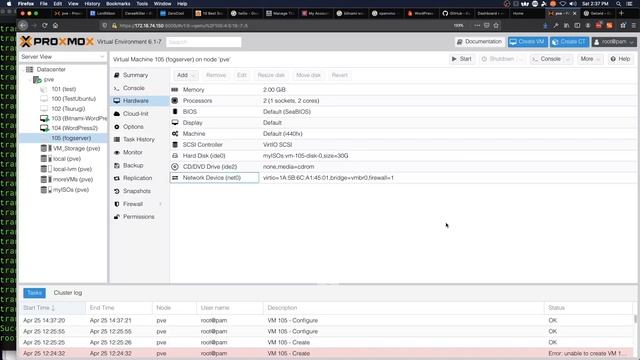Focus the Proxmox search field

[204, 42]
